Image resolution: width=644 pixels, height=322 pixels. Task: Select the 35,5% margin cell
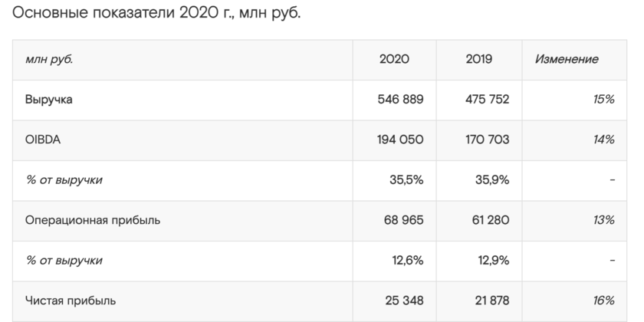(408, 181)
